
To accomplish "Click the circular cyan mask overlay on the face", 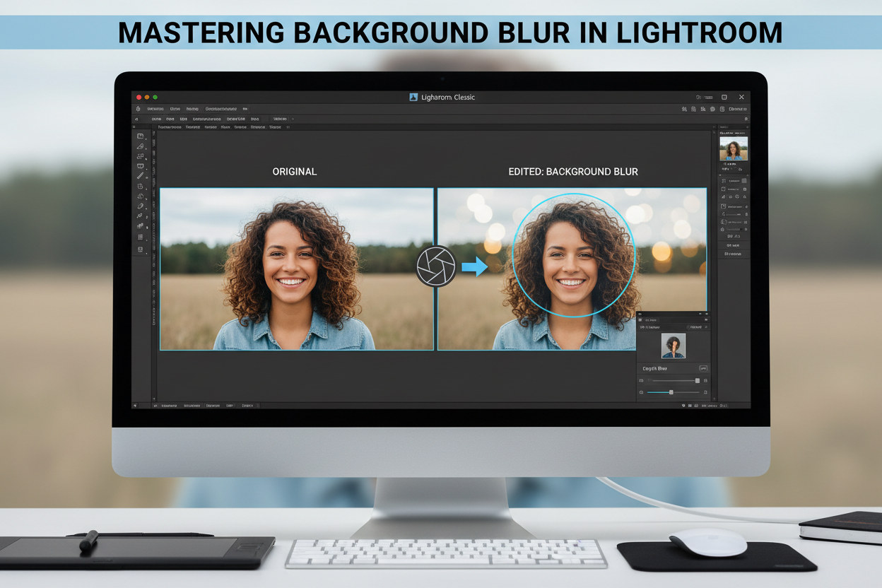I will click(573, 254).
